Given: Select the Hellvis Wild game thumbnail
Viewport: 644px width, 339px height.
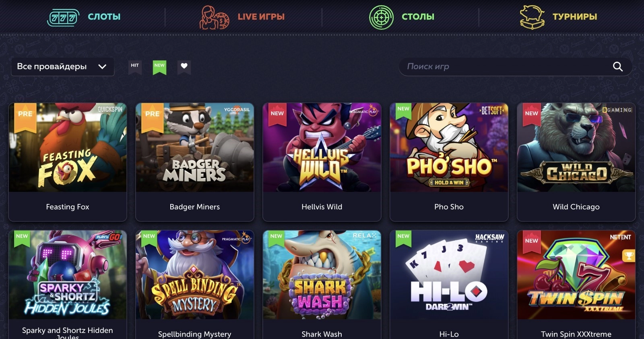Looking at the screenshot, I should [322, 148].
